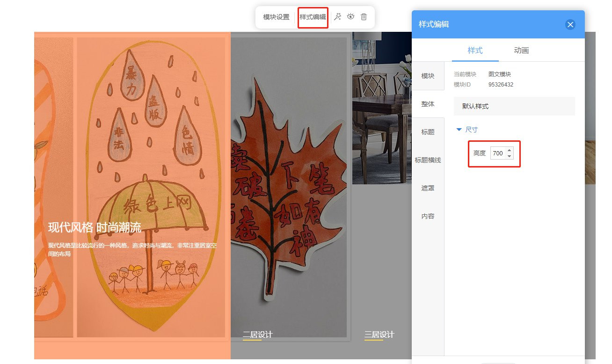Click the magic wand icon in toolbar
612x364 pixels.
[337, 17]
